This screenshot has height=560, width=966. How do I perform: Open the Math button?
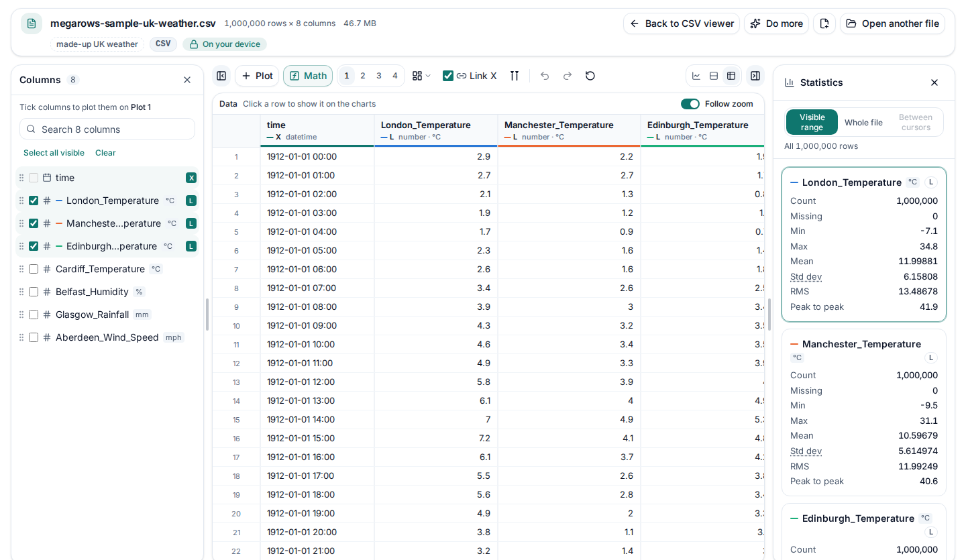tap(308, 76)
